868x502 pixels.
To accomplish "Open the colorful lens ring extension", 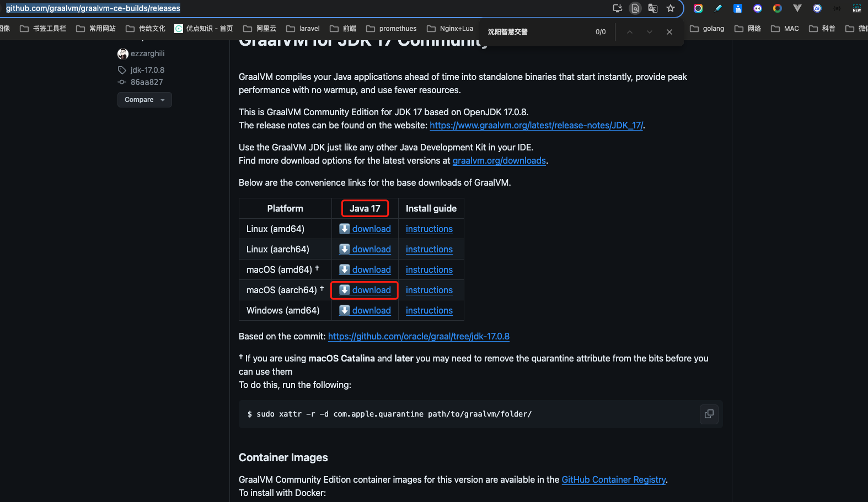I will click(698, 8).
